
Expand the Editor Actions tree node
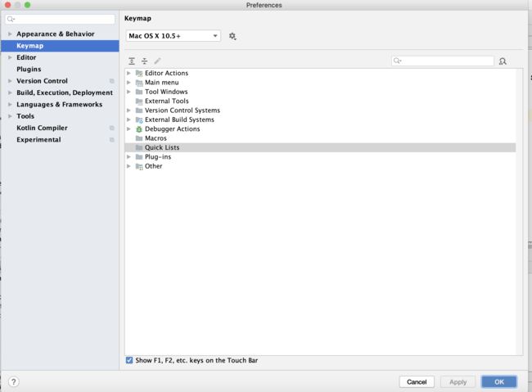129,73
